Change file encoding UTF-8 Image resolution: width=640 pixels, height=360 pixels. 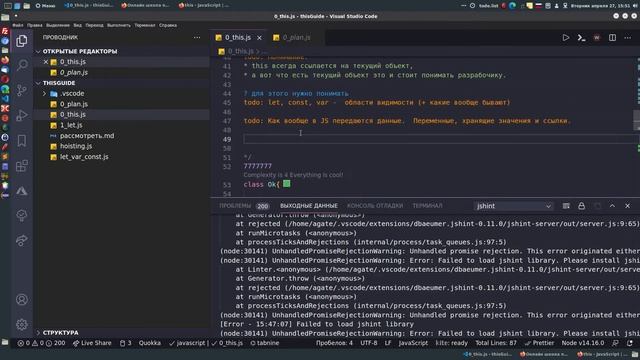(369, 343)
